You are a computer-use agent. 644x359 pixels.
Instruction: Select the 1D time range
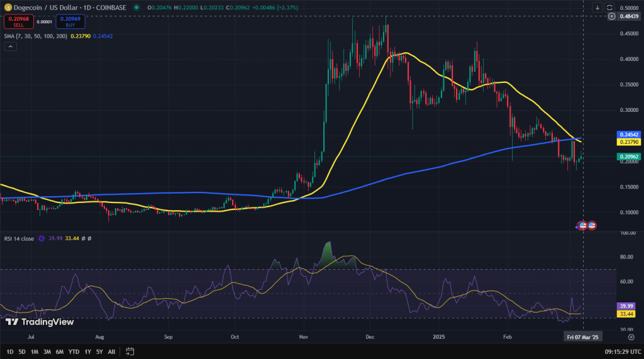click(10, 352)
